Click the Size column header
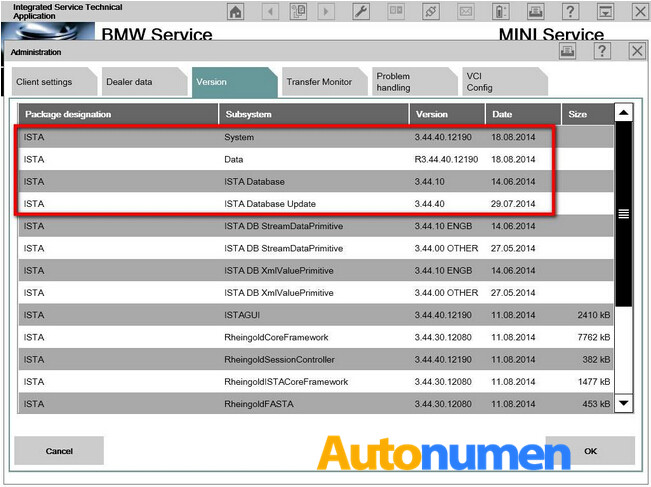The image size is (651, 487). 587,114
